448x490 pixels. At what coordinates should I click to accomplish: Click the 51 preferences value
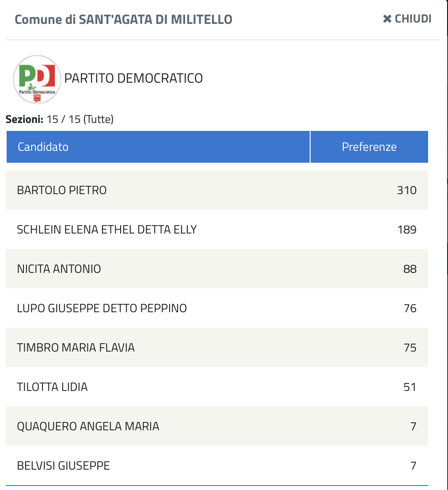click(x=410, y=387)
